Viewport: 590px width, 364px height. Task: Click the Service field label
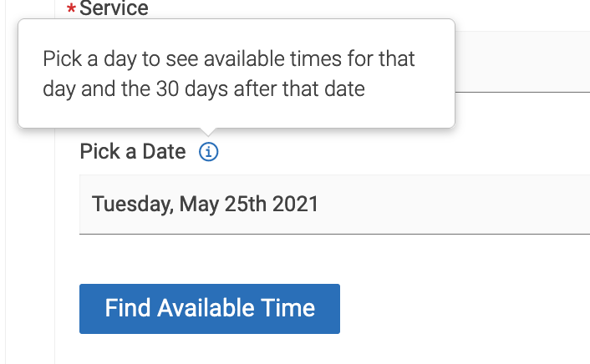[114, 8]
